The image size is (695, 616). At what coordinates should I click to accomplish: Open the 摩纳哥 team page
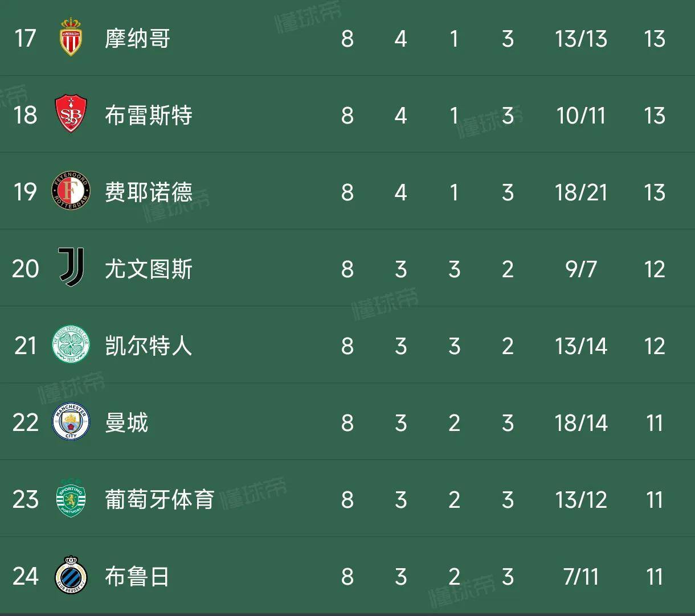pos(137,39)
